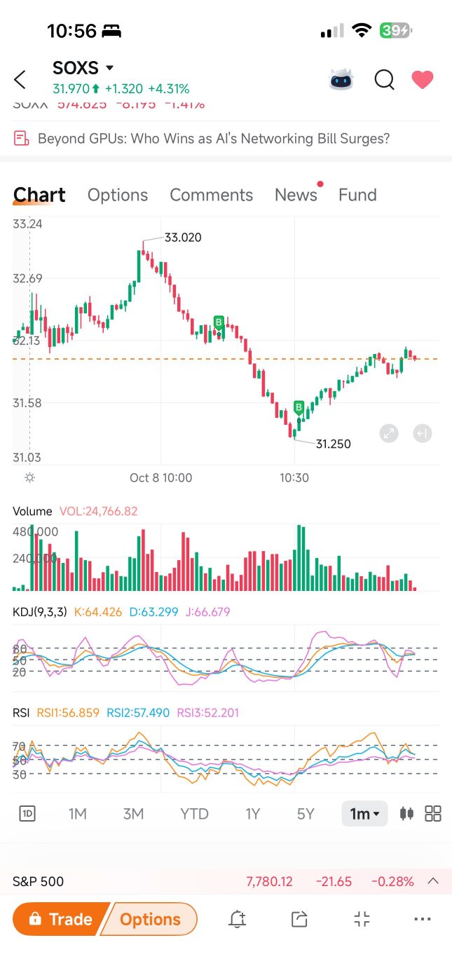
Task: Select the 31.250 low price label
Action: [334, 444]
